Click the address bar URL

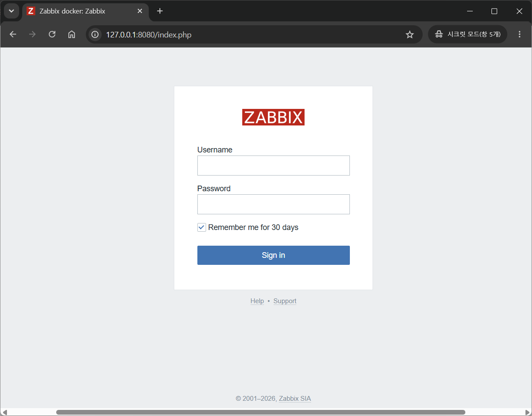click(149, 35)
